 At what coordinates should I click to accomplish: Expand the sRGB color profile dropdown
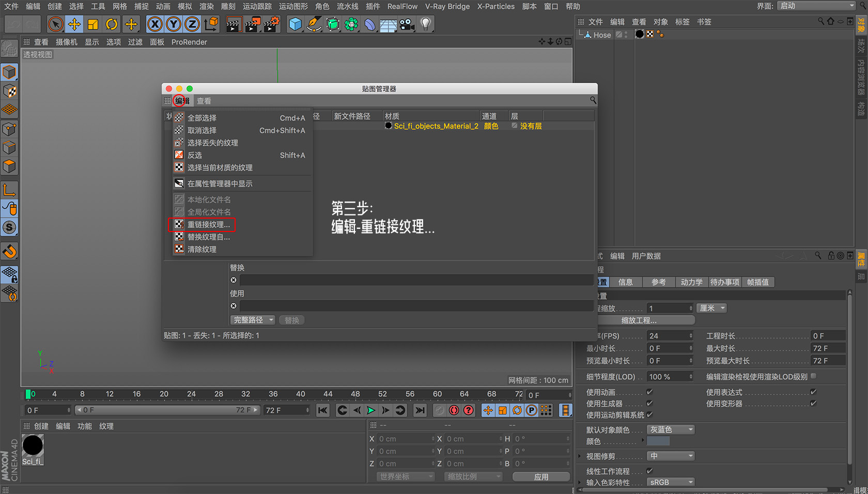click(671, 482)
